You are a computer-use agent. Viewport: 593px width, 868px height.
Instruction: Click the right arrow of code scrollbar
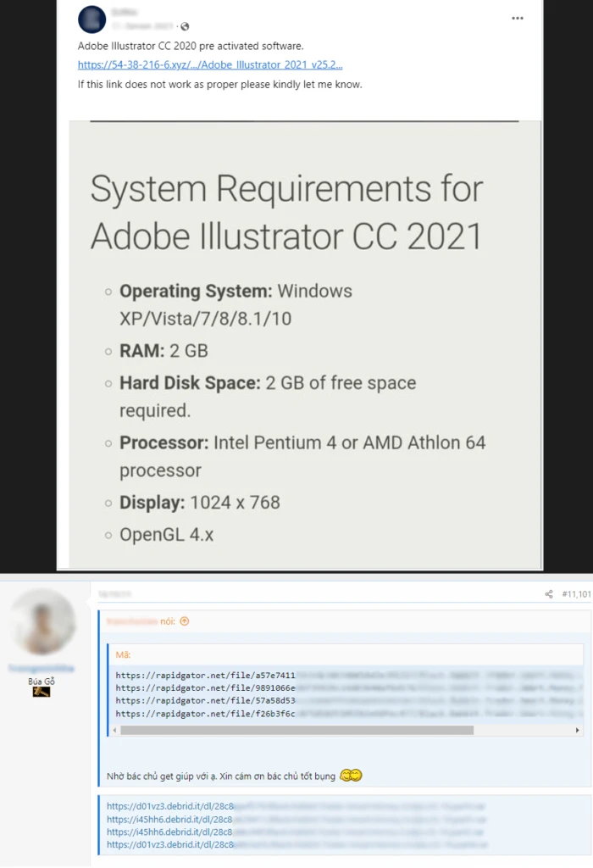tap(577, 730)
